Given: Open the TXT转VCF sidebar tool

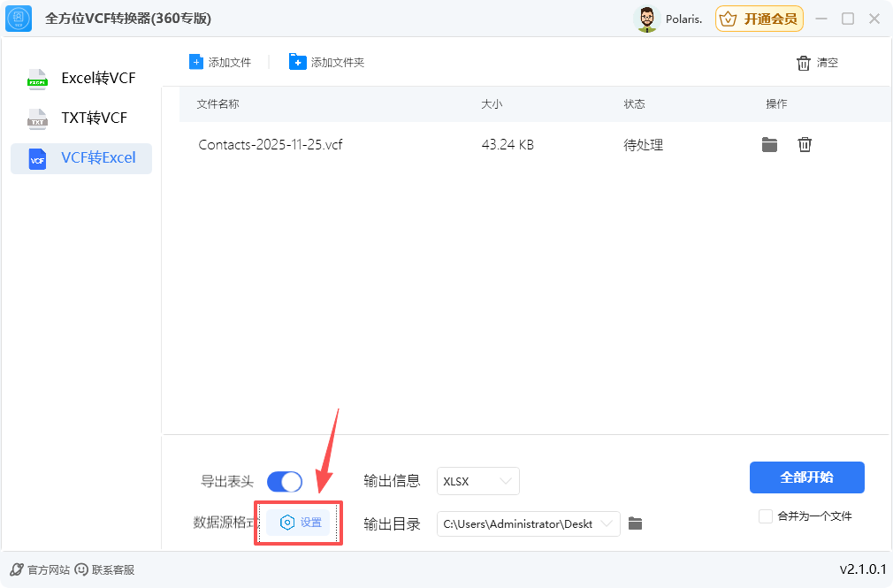Looking at the screenshot, I should (37, 118).
